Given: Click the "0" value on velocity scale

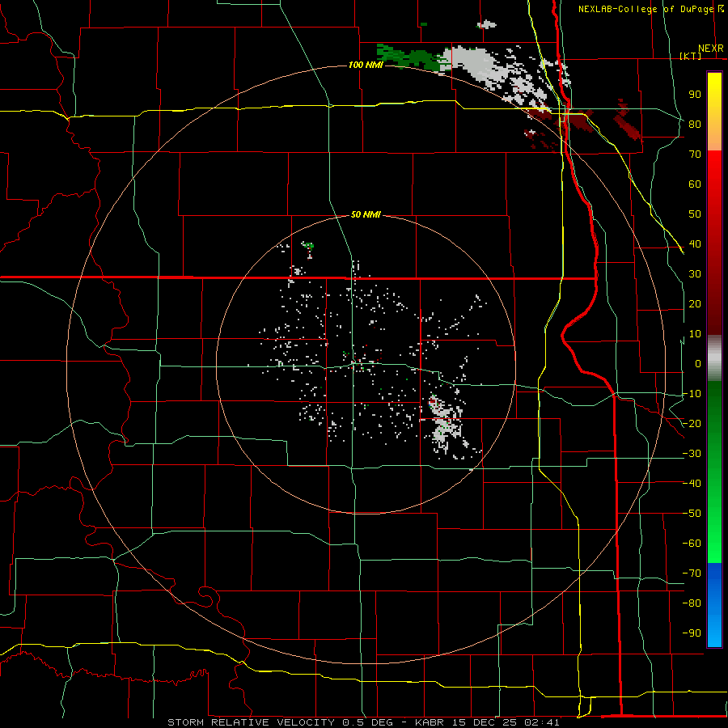Looking at the screenshot, I should point(698,363).
